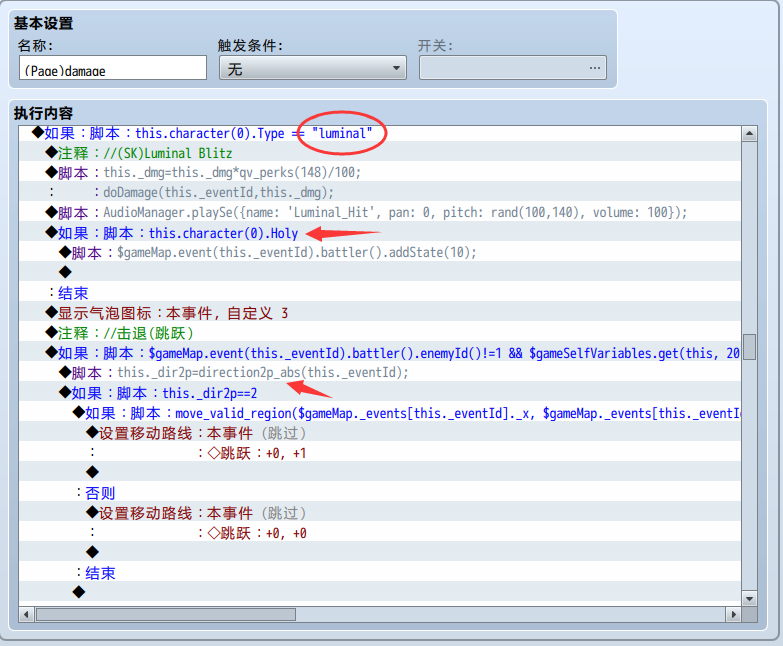This screenshot has height=646, width=783.
Task: Click the switch selector ellipsis button
Action: 594,68
